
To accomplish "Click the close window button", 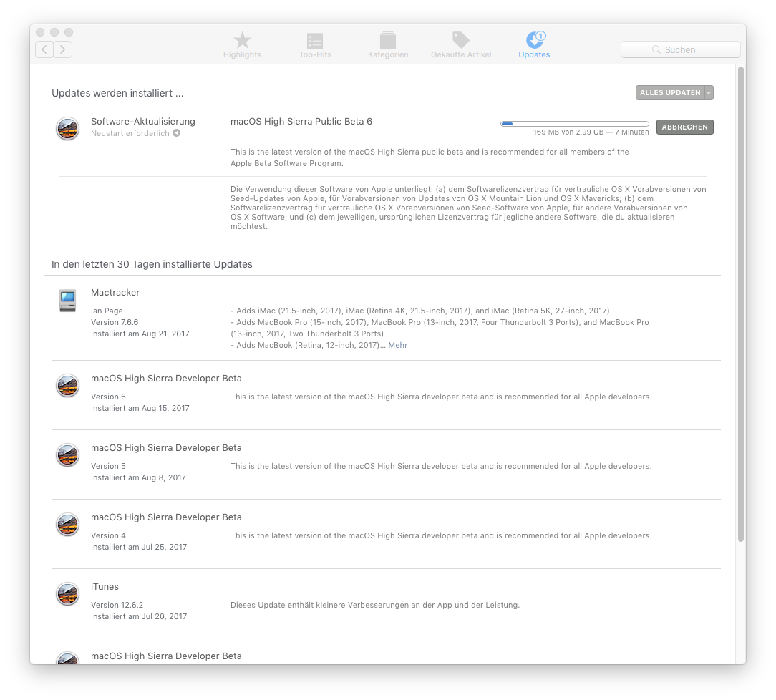I will pyautogui.click(x=41, y=32).
